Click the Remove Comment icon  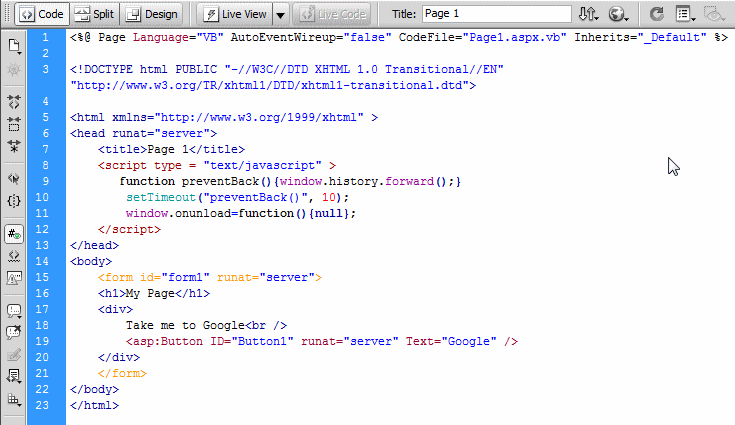click(x=14, y=333)
